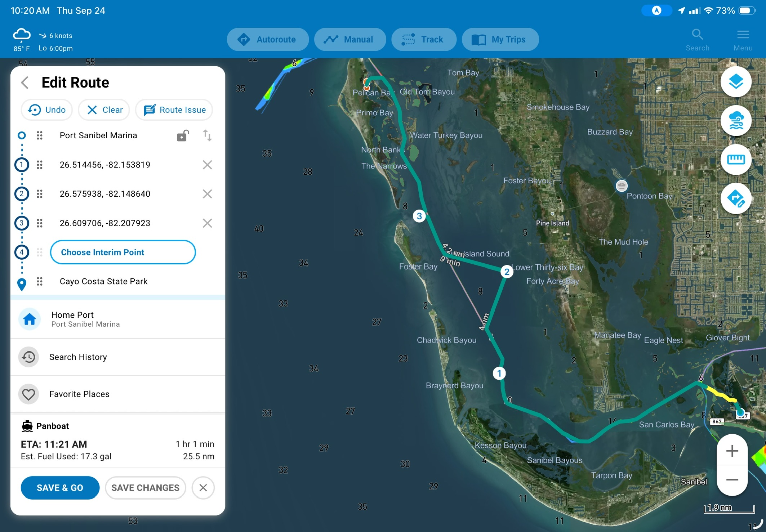766x532 pixels.
Task: Click Choose Interim Point field
Action: pyautogui.click(x=123, y=252)
